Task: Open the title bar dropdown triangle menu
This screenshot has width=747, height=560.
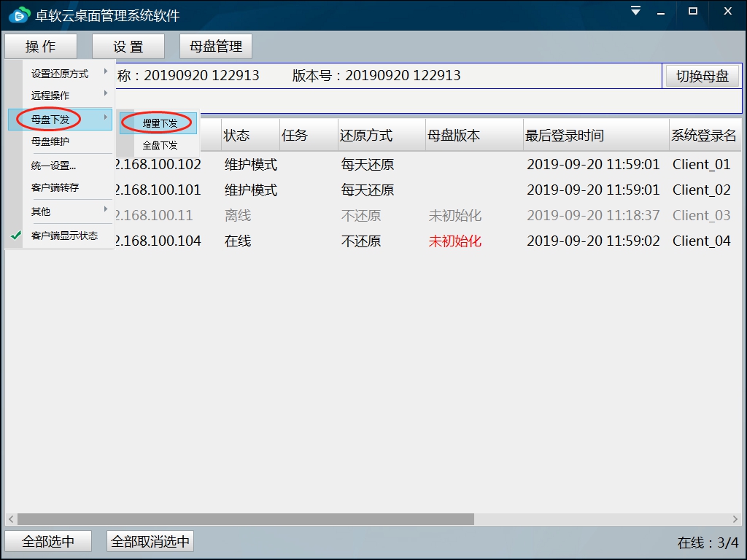Action: coord(636,11)
